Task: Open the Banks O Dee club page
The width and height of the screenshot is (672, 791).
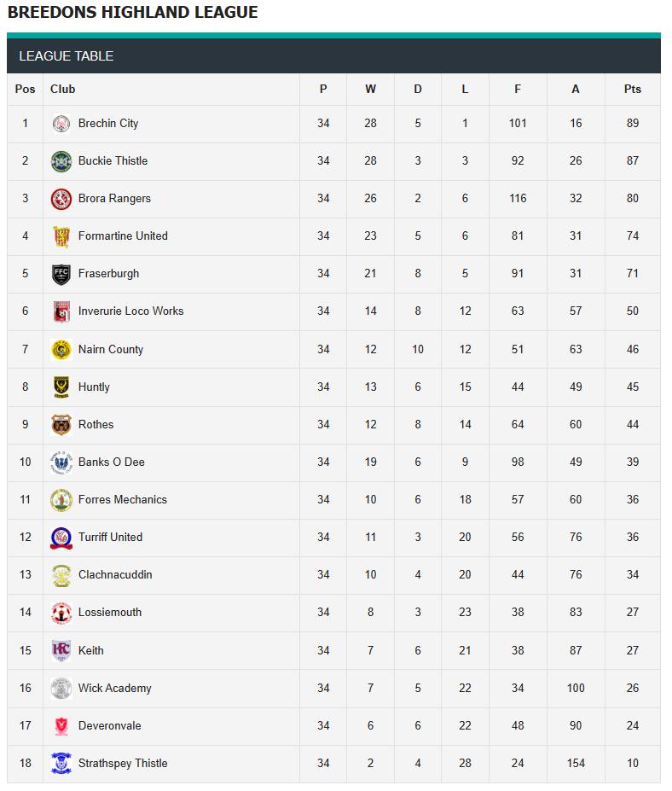Action: [x=111, y=462]
